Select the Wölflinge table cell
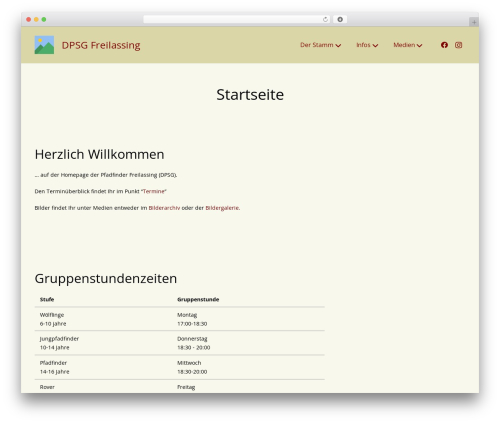Image resolution: width=500 pixels, height=423 pixels. (103, 319)
